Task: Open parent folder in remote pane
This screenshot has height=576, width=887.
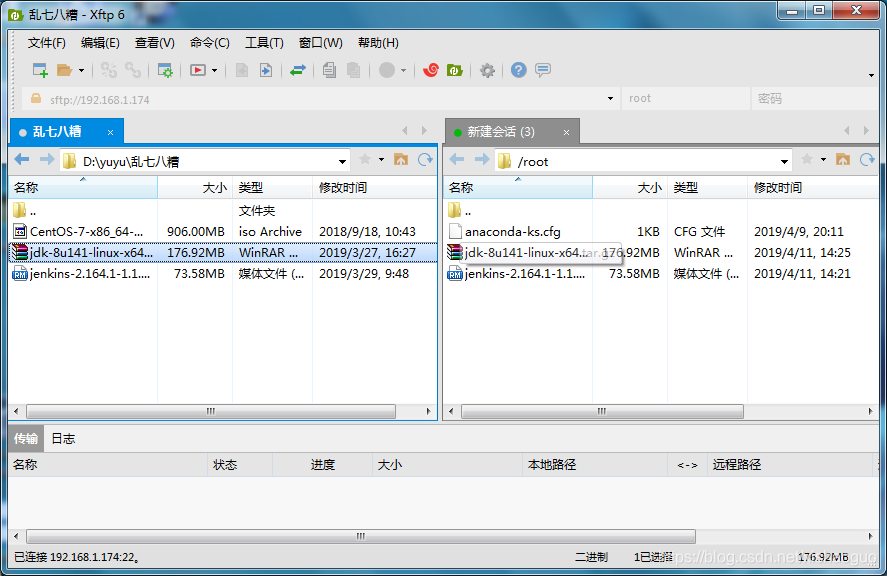Action: pos(661,210)
